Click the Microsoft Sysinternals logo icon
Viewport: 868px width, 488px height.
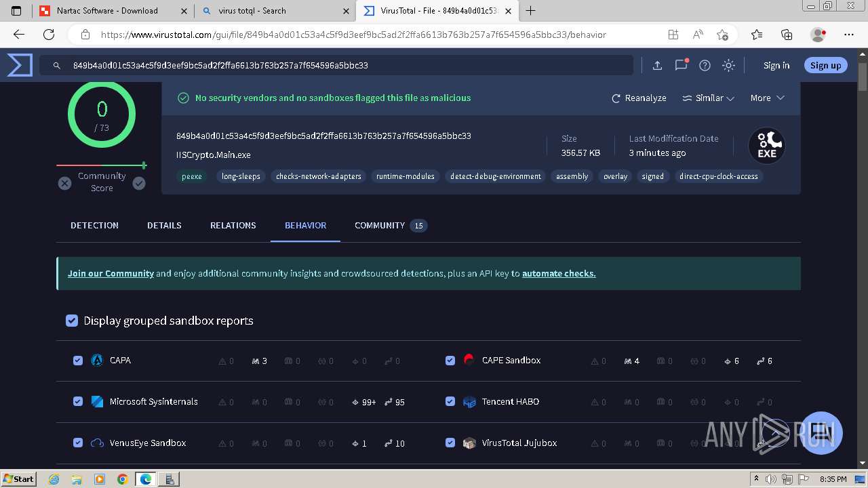point(97,401)
